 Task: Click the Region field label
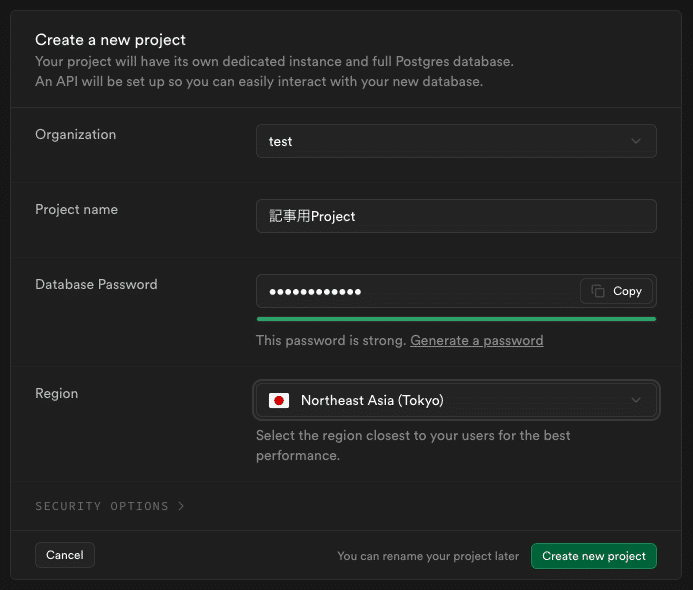pyautogui.click(x=56, y=393)
